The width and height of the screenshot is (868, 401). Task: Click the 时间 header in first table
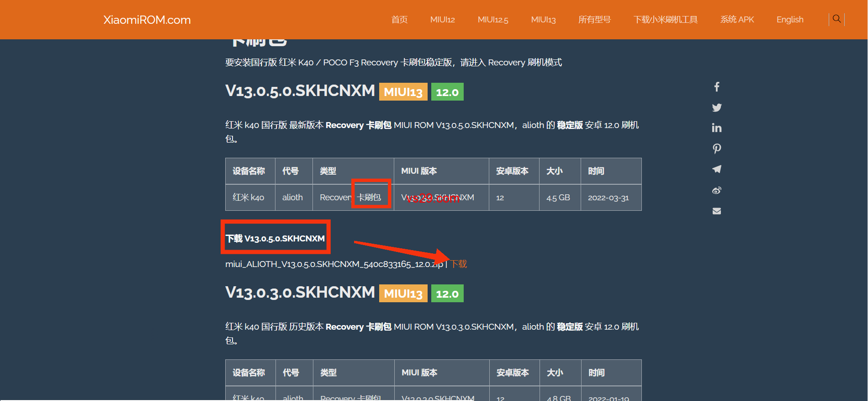coord(611,171)
